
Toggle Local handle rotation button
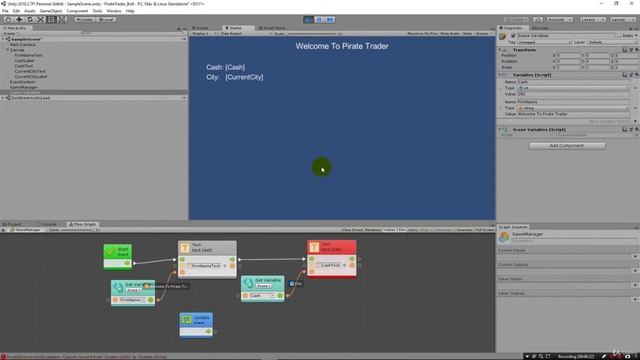pyautogui.click(x=106, y=20)
